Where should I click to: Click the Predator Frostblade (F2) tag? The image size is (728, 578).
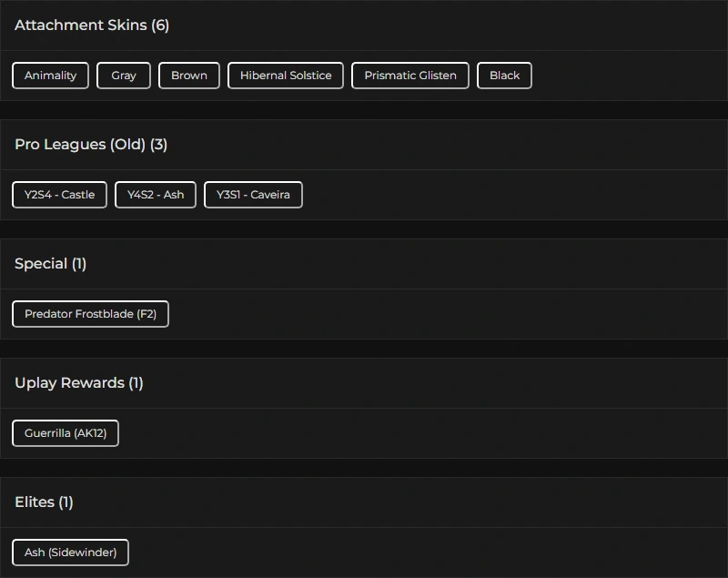90,314
